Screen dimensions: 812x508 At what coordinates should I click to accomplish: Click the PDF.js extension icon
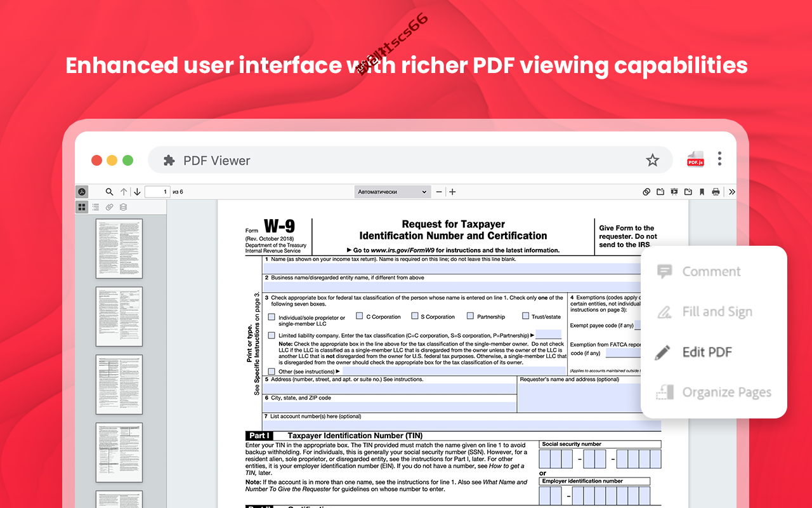pyautogui.click(x=696, y=159)
